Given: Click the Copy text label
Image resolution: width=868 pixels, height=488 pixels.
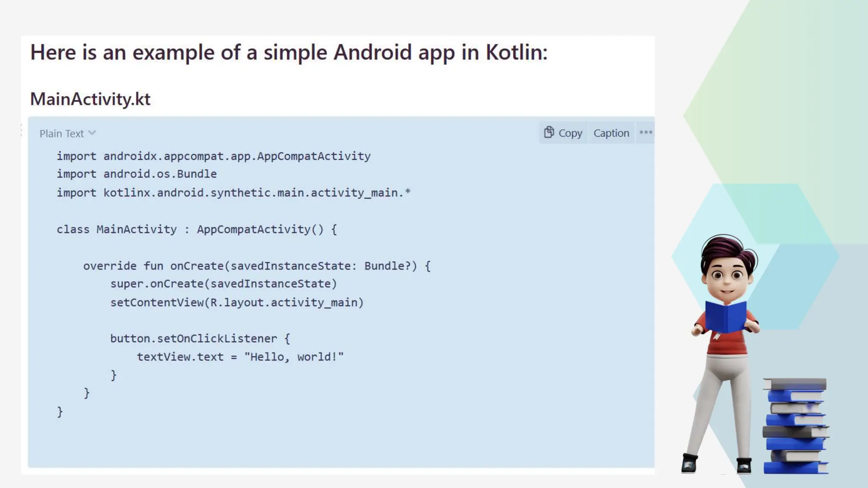Looking at the screenshot, I should (570, 133).
